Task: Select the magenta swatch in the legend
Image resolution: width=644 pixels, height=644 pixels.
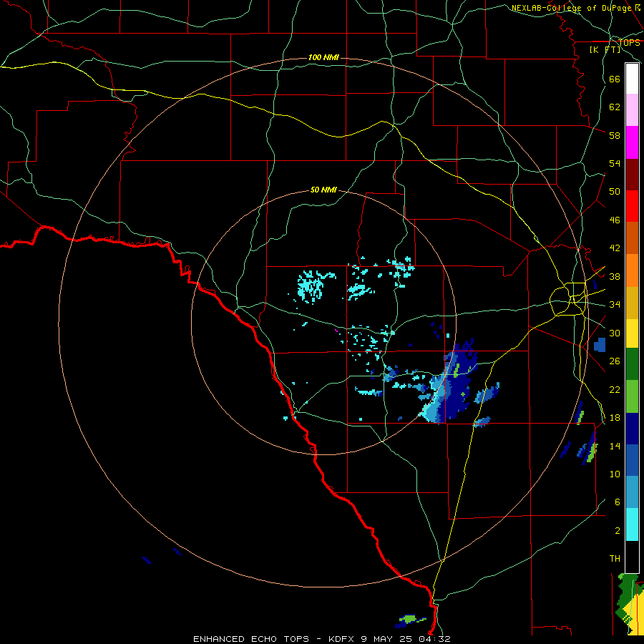Action: (632, 142)
